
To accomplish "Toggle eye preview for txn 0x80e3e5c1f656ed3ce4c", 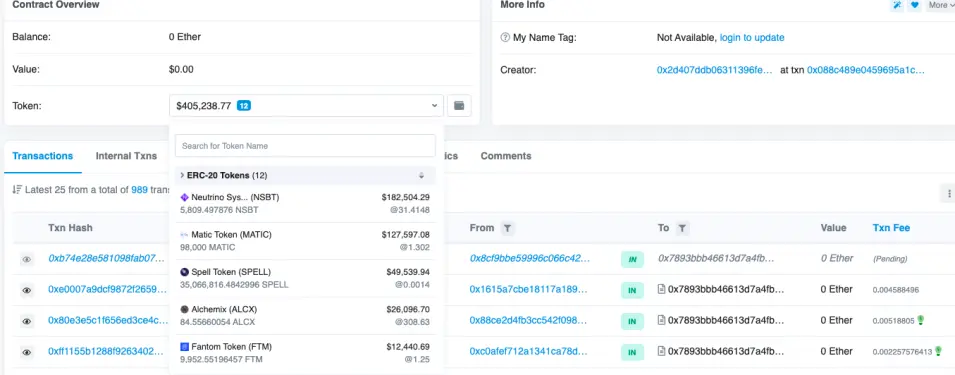I will click(x=27, y=321).
